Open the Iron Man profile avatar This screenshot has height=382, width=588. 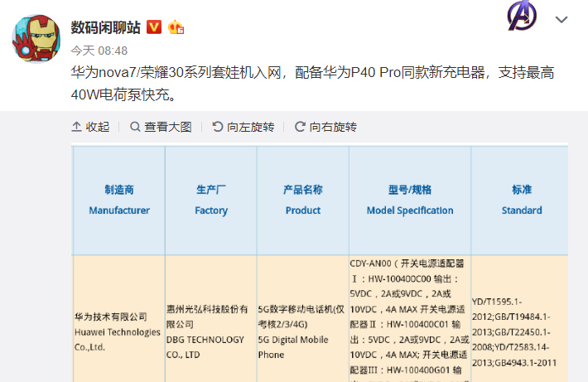pyautogui.click(x=36, y=39)
